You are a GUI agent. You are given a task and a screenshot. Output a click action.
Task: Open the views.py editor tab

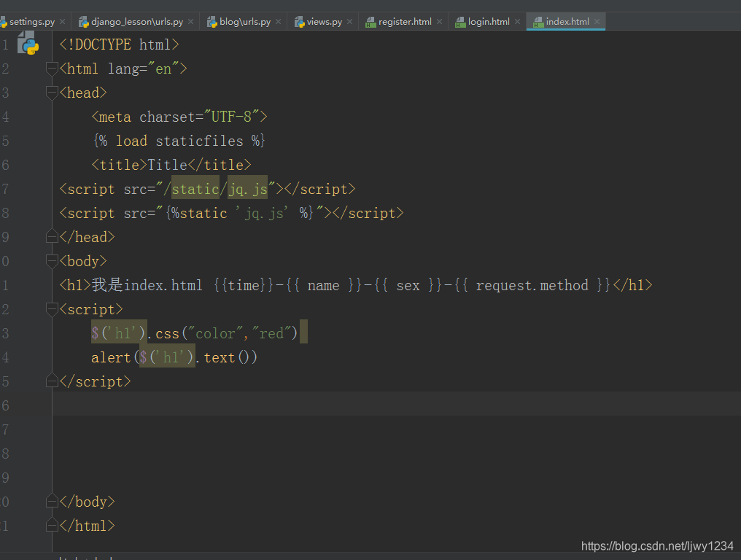click(324, 22)
